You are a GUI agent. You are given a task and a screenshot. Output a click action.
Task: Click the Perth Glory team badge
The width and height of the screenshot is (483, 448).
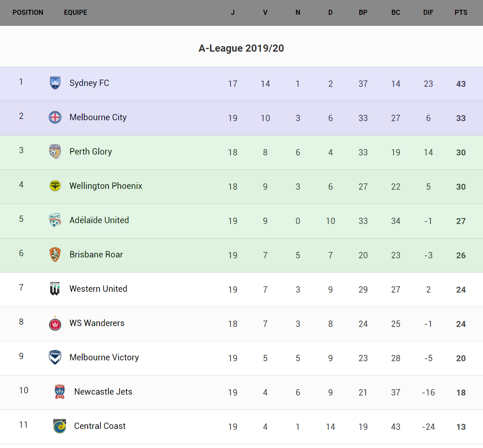coord(55,152)
